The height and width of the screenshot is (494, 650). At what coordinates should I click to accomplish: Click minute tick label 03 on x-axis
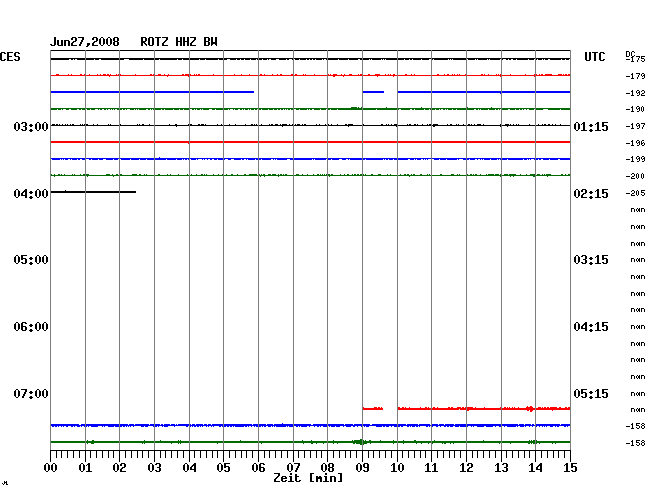[154, 468]
